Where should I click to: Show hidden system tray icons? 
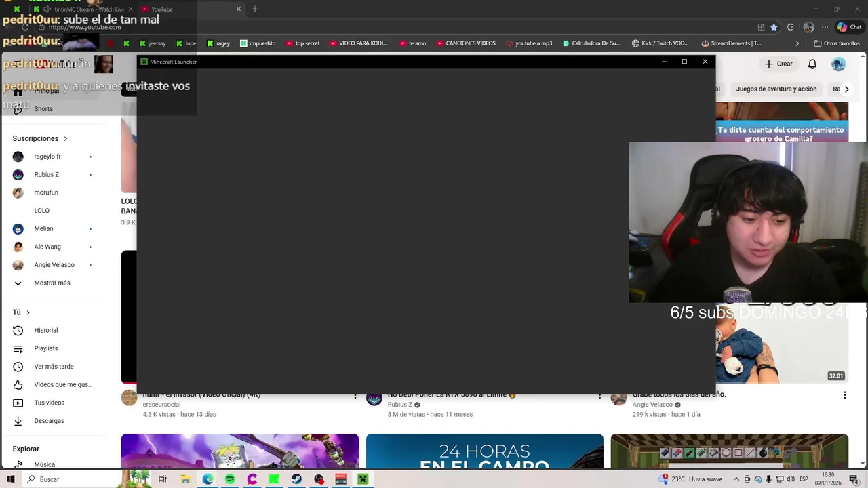pos(736,479)
